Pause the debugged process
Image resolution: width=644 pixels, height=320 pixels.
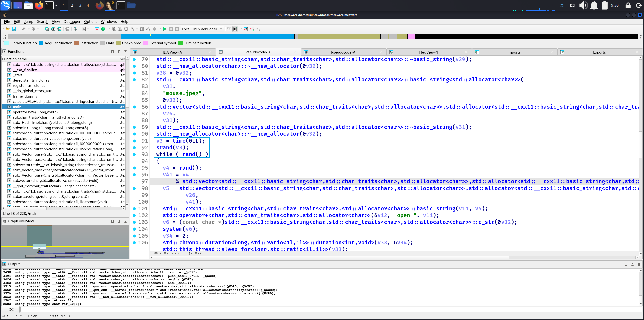point(171,29)
